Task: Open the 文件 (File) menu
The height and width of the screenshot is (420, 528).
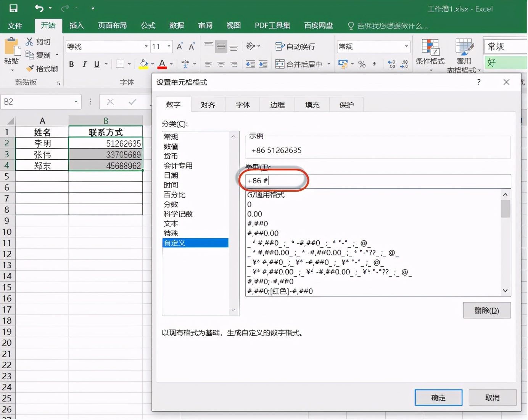Action: click(x=15, y=26)
